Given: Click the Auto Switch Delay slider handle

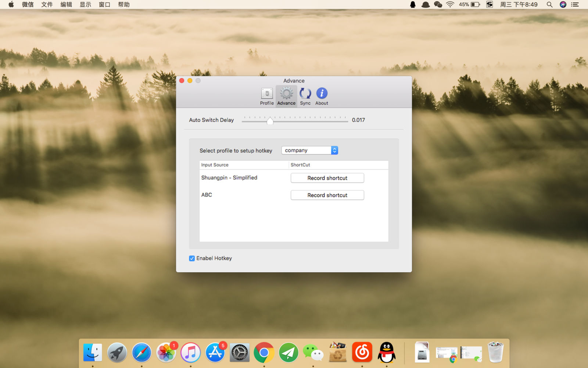Looking at the screenshot, I should [270, 120].
